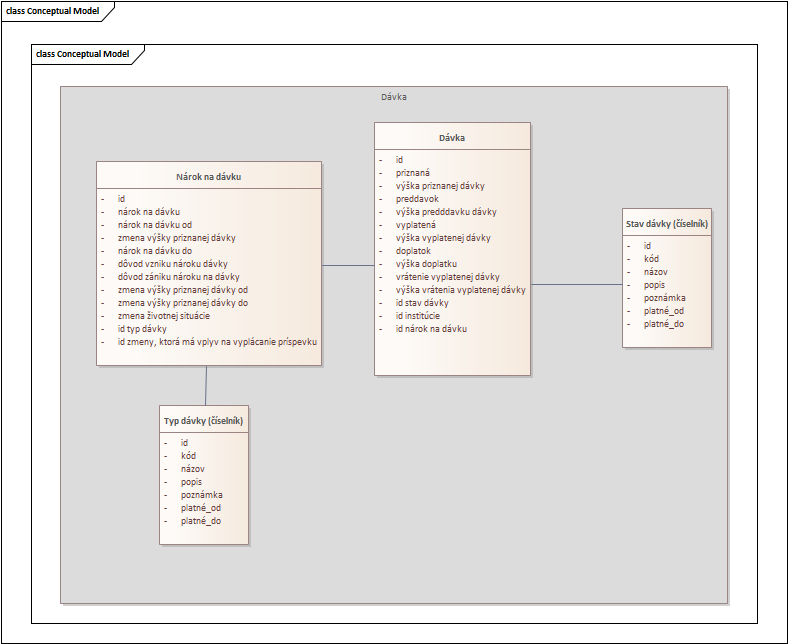Image resolution: width=788 pixels, height=644 pixels.
Task: Select the dôvod vzniku nároku dávky attribute
Action: click(x=172, y=264)
